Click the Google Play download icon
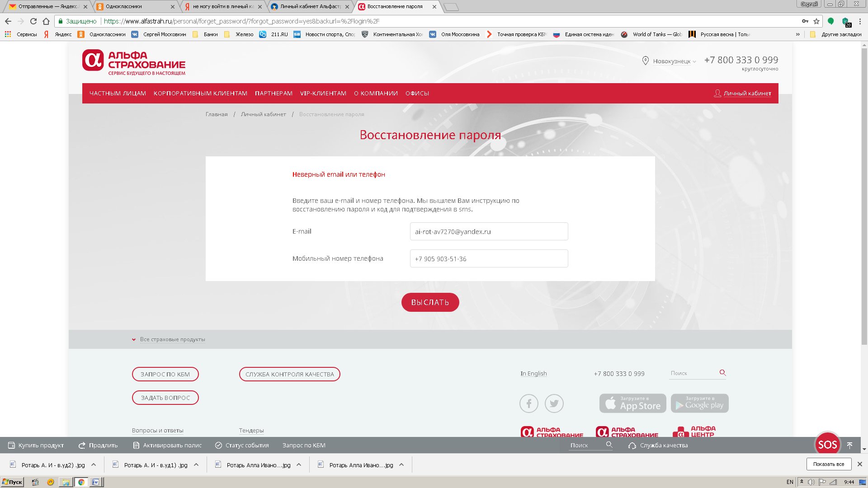 pyautogui.click(x=699, y=403)
